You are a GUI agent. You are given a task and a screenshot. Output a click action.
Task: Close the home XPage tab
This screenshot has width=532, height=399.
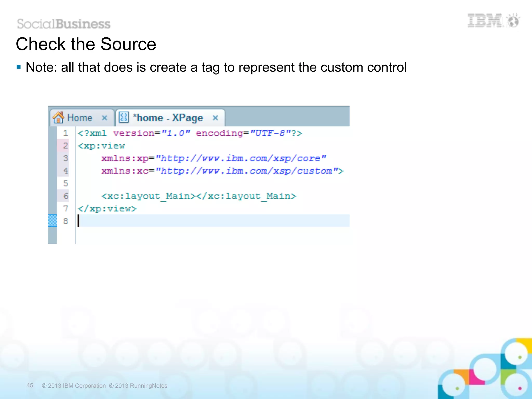(215, 118)
